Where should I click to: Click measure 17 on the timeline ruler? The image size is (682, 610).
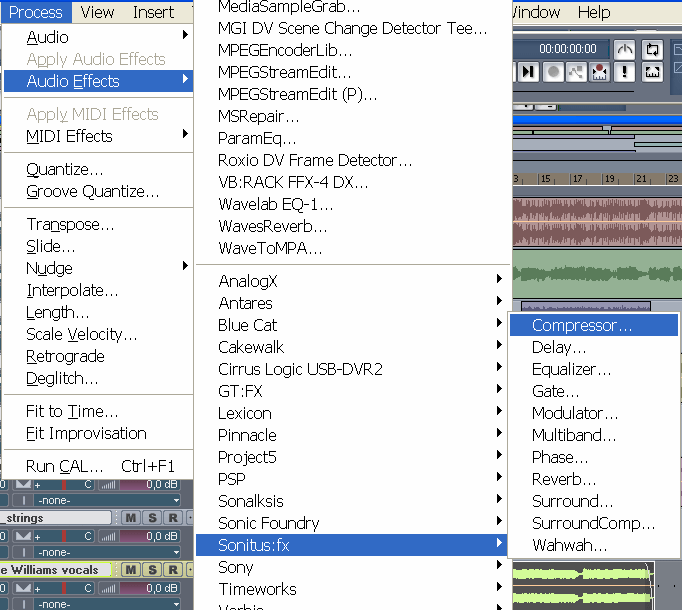point(577,178)
